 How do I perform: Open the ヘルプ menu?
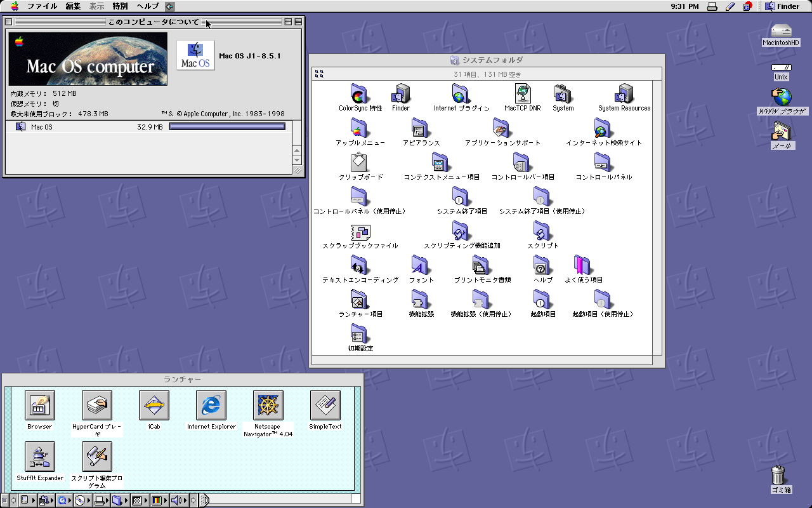(x=147, y=6)
